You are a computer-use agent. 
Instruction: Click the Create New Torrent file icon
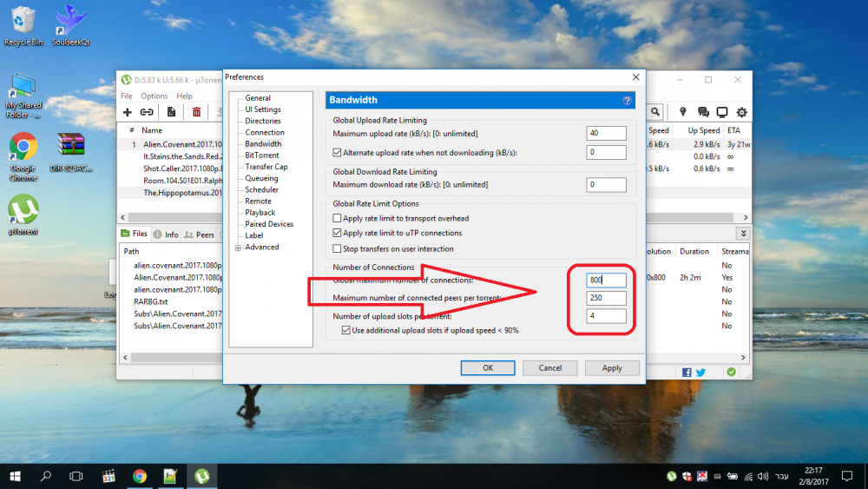(x=171, y=112)
